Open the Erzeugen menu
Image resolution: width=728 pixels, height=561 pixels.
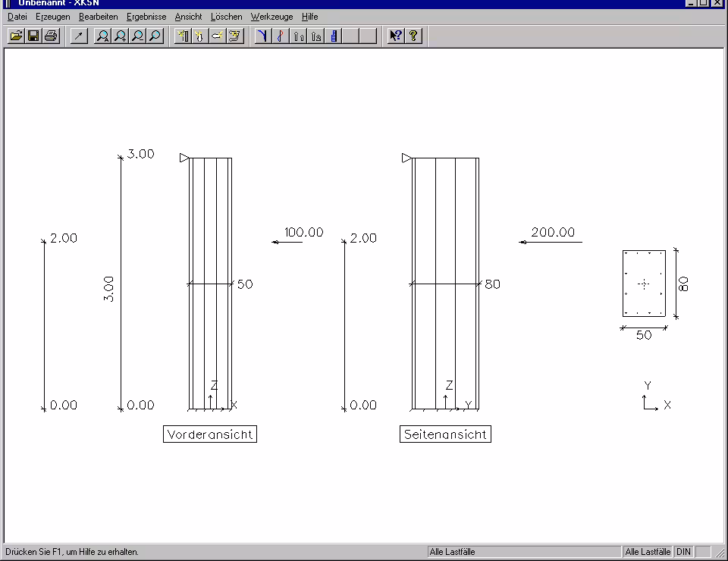click(x=52, y=17)
